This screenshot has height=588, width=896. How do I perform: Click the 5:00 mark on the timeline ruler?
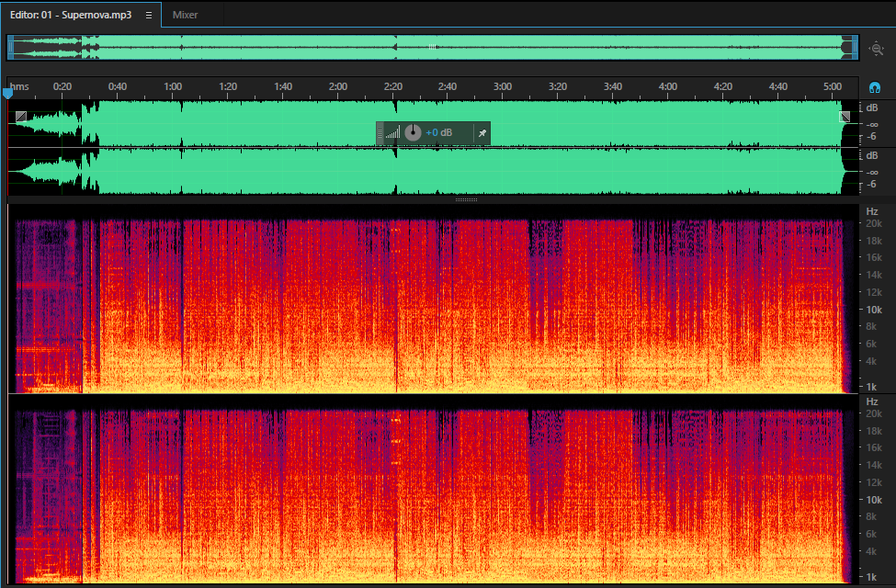click(833, 86)
